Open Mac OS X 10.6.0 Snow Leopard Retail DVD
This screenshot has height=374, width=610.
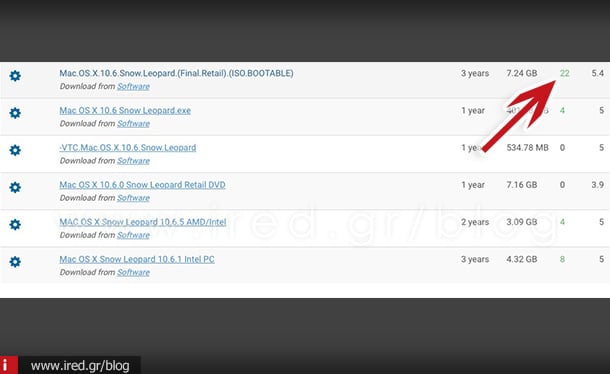point(142,185)
